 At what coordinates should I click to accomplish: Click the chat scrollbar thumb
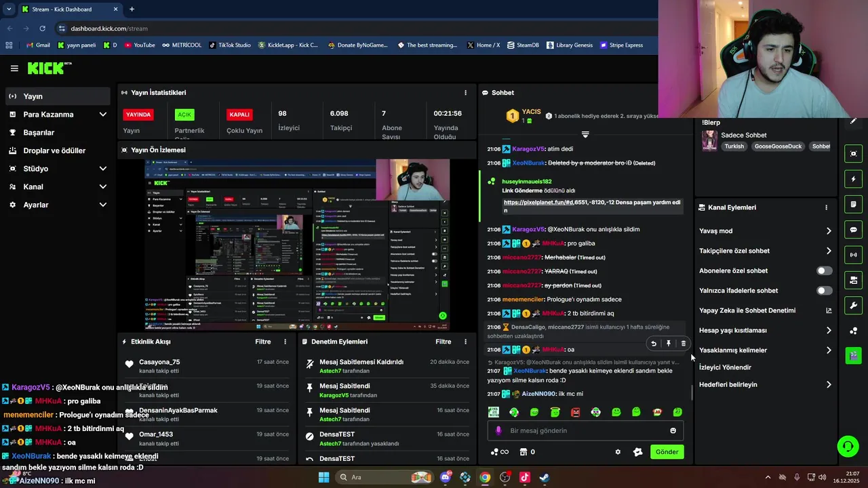click(692, 392)
